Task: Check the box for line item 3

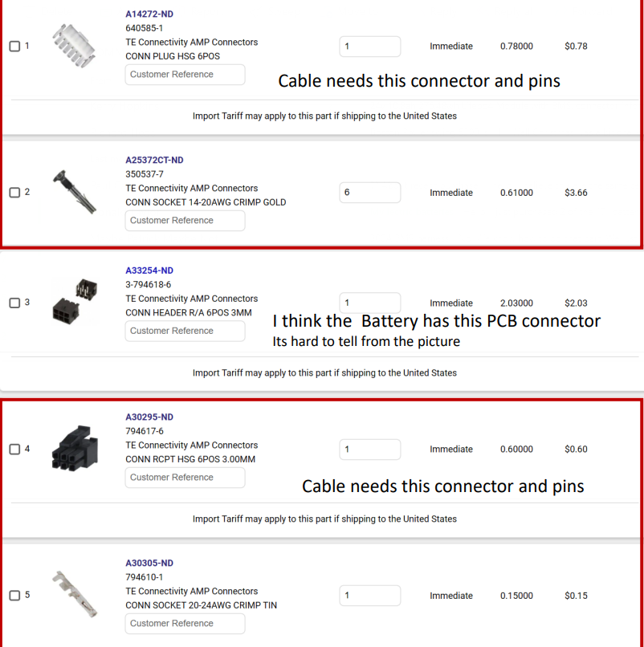Action: click(x=14, y=303)
